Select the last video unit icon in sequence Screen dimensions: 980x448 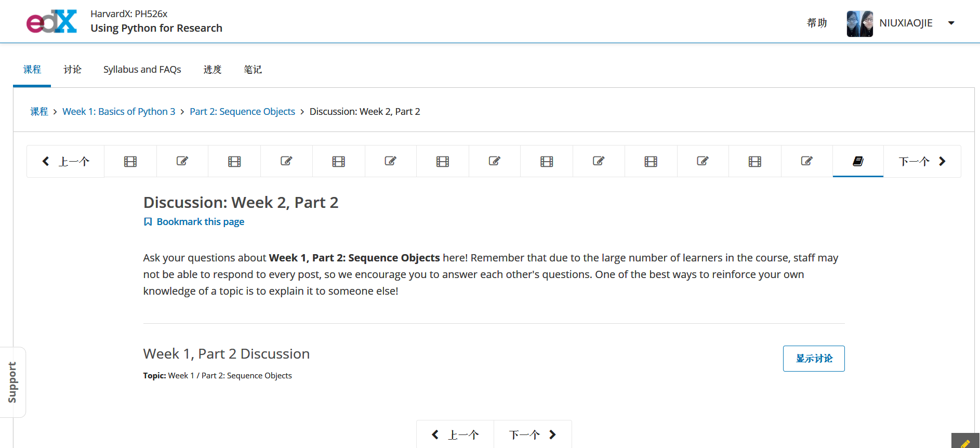pos(755,162)
